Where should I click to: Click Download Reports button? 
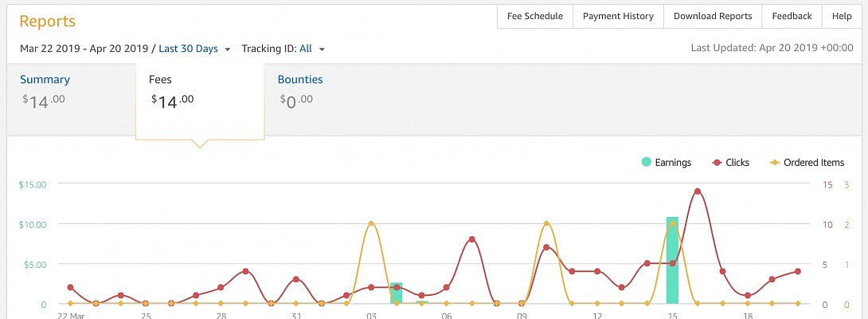tap(713, 16)
